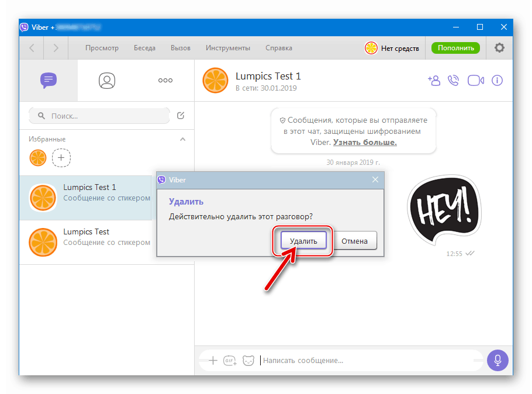Collapse the Избранные section
The image size is (532, 394).
pyautogui.click(x=182, y=139)
